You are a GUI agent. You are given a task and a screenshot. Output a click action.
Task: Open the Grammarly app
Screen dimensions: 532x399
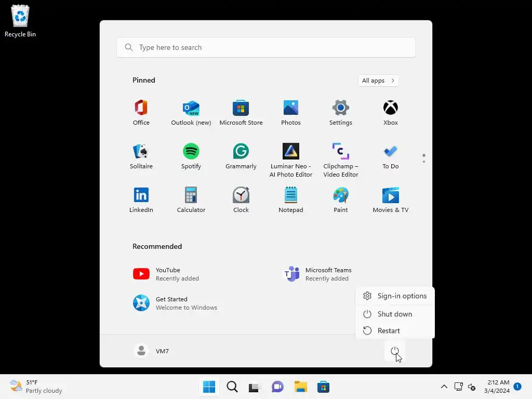pyautogui.click(x=241, y=156)
